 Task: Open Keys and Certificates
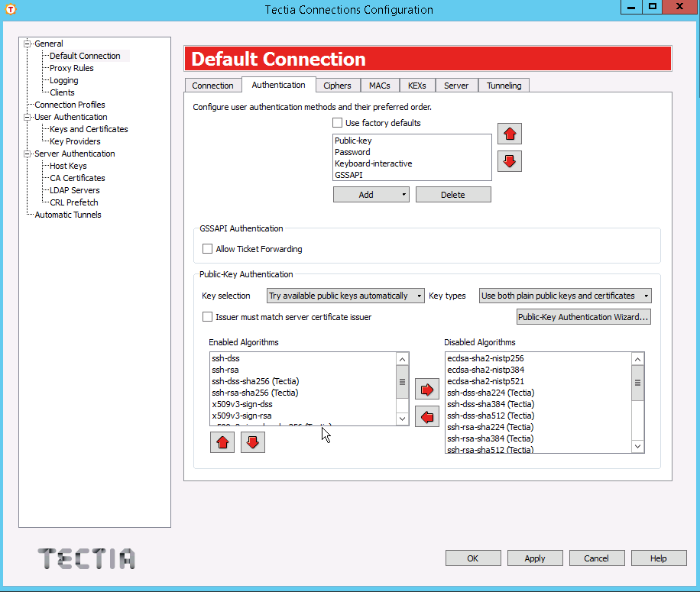(89, 129)
